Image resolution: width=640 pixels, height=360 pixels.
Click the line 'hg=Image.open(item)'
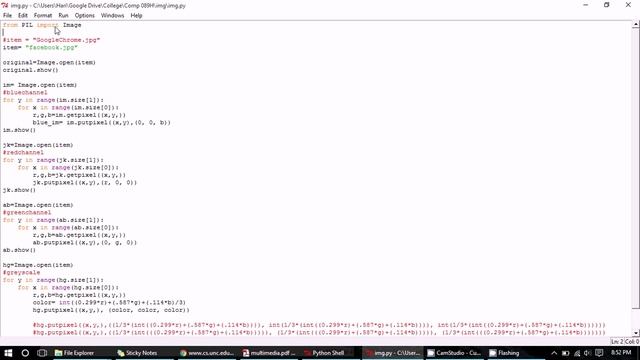(38, 265)
